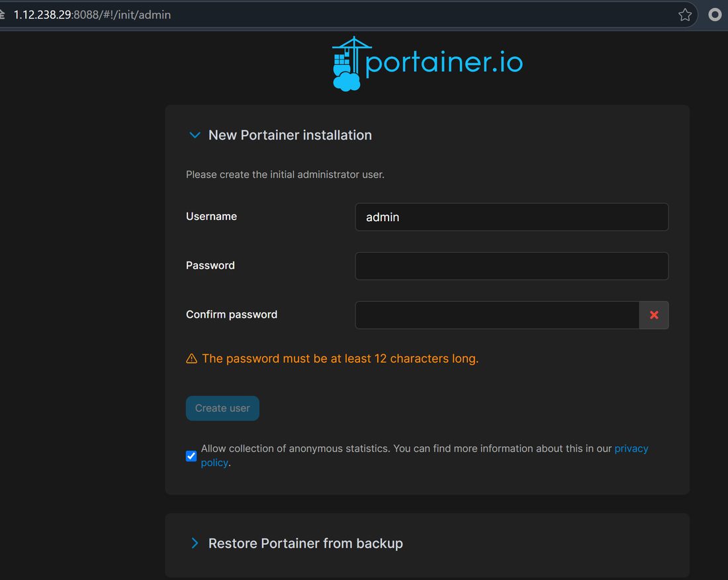The height and width of the screenshot is (580, 728).
Task: Open the browser profile circle icon
Action: click(x=715, y=15)
